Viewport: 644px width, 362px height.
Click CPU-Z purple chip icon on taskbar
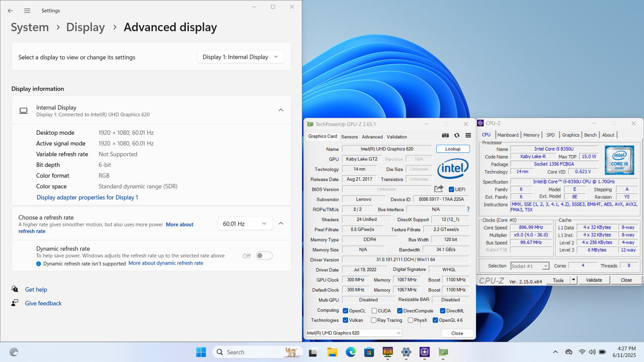pos(425,352)
